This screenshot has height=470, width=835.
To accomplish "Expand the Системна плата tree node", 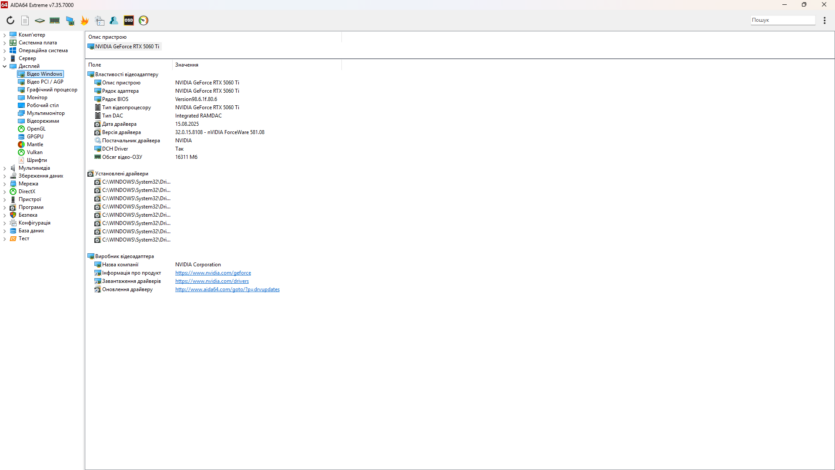I will [x=5, y=43].
